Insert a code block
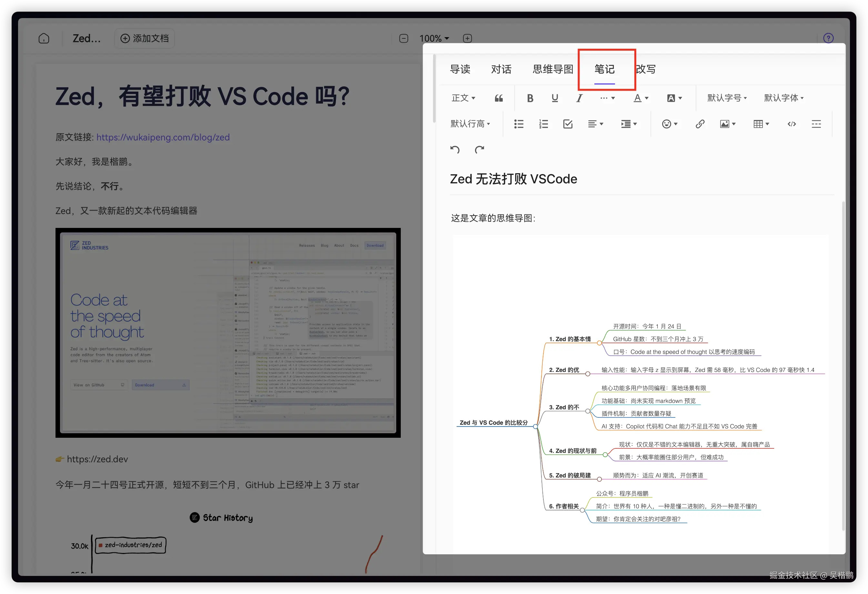Viewport: 868px width, 594px height. 792,124
